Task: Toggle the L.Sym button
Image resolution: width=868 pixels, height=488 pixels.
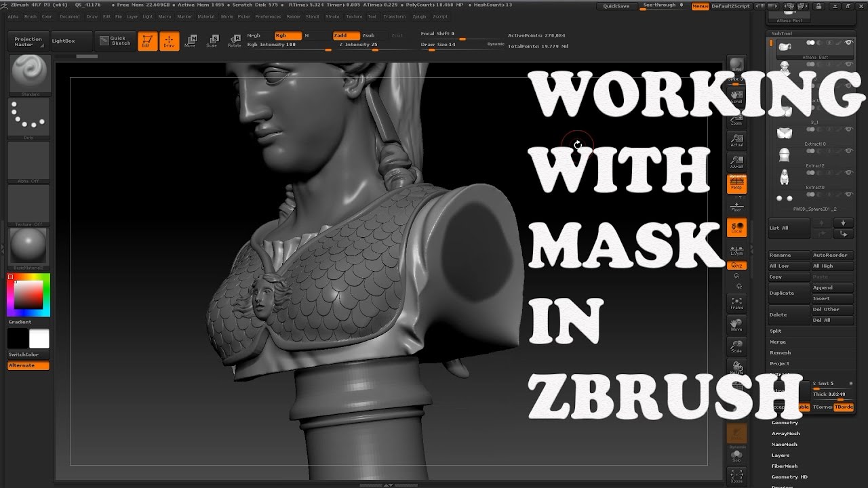Action: pyautogui.click(x=736, y=249)
